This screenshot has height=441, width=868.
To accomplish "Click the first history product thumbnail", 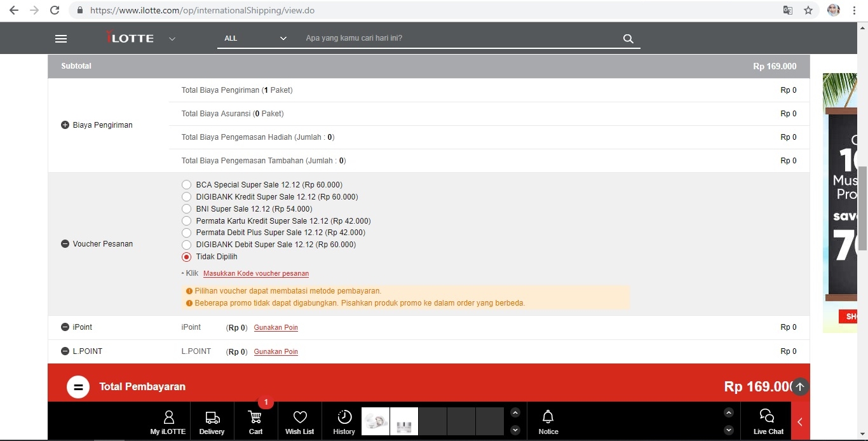I will (x=376, y=421).
